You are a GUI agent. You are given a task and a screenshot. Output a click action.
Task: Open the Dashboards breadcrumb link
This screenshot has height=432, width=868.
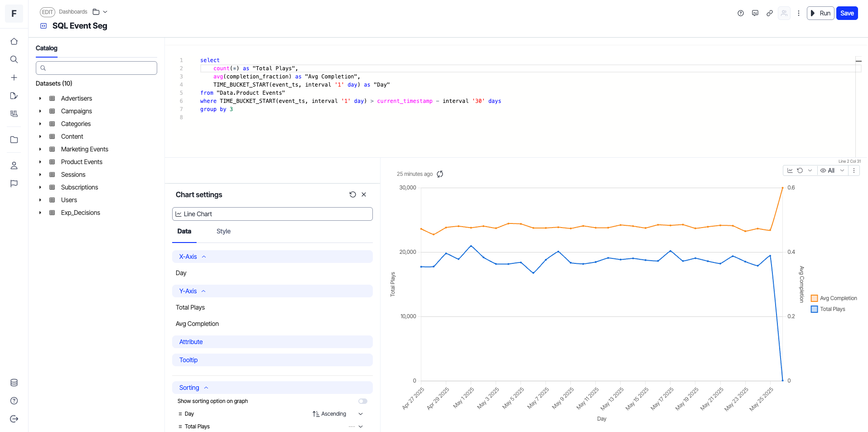[x=73, y=12]
